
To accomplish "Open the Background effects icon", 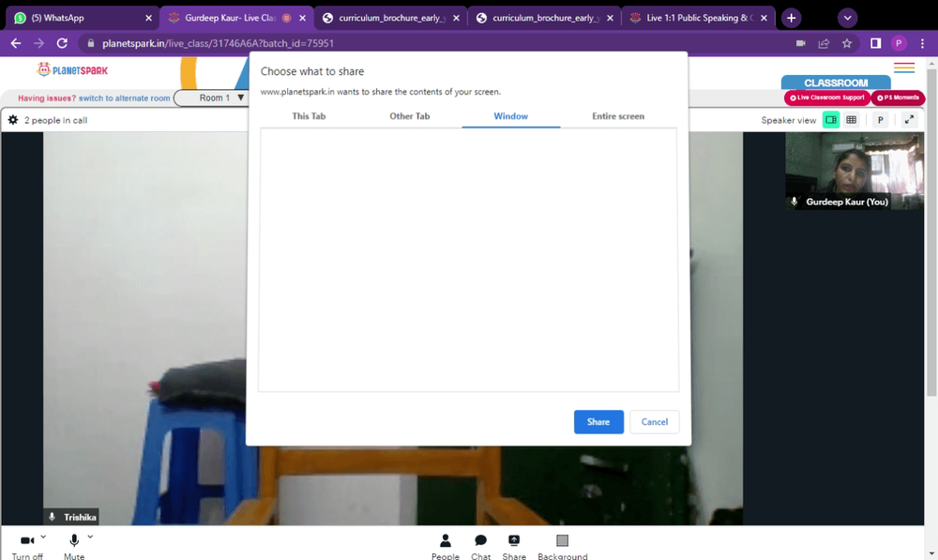I will (562, 541).
